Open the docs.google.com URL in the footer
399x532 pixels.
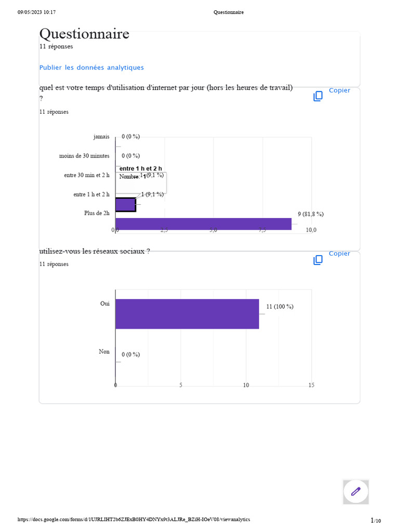[134, 520]
